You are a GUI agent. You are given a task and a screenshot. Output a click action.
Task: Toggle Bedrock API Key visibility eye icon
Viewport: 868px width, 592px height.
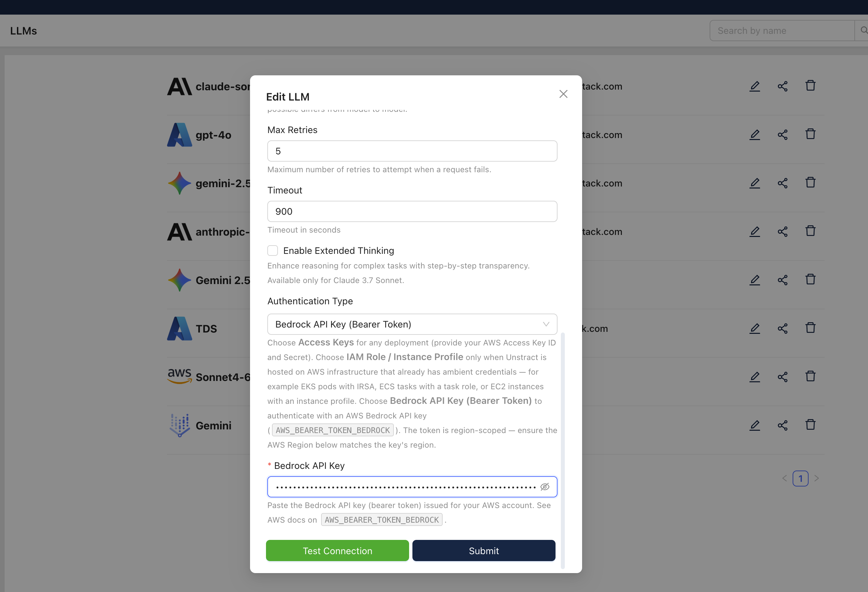click(x=545, y=487)
